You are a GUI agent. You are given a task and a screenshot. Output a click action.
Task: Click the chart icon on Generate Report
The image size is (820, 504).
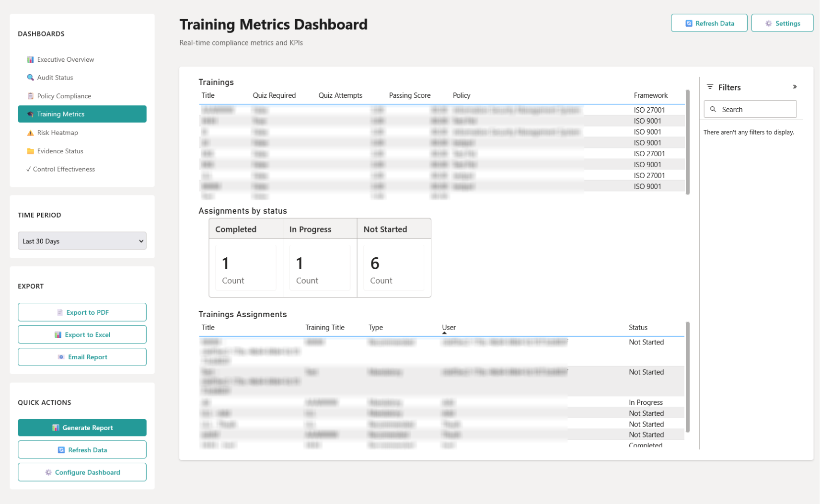click(56, 428)
